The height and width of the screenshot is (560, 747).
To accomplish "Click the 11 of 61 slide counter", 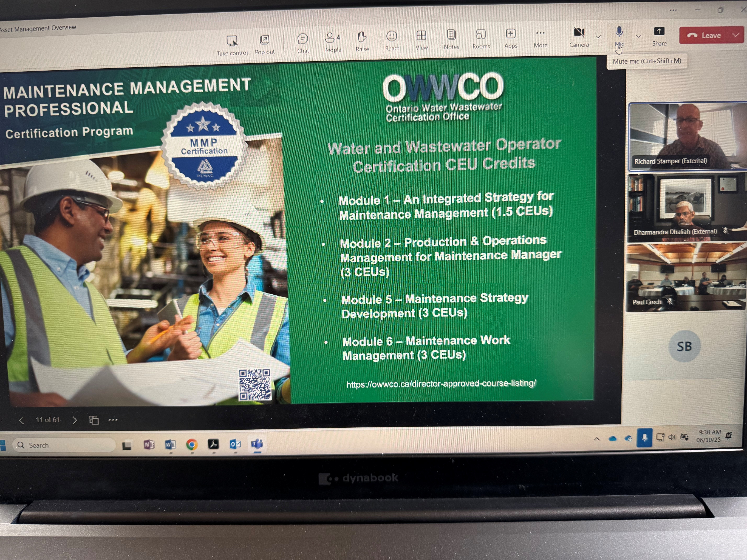I will [48, 420].
